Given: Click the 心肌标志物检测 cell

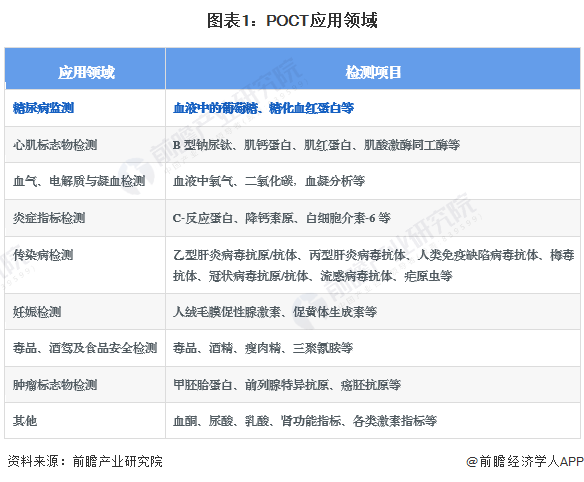Looking at the screenshot, I should pos(85,145).
